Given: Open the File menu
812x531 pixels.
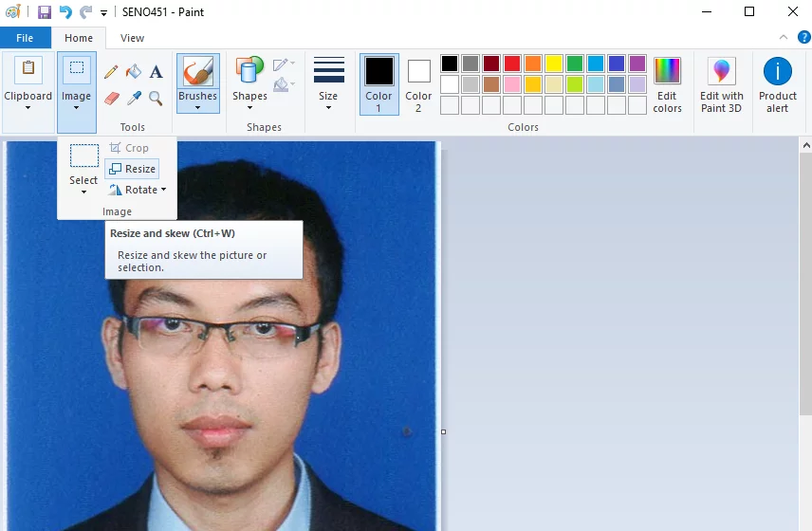Looking at the screenshot, I should 25,38.
